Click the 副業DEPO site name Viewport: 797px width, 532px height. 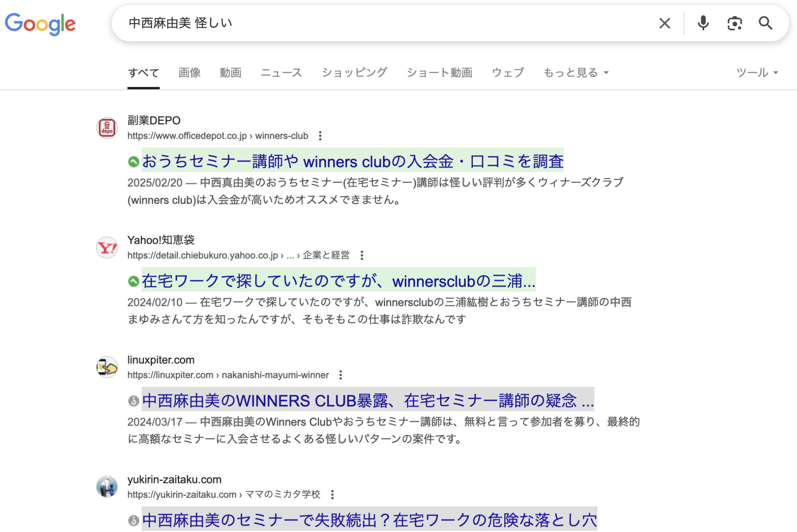[x=154, y=120]
